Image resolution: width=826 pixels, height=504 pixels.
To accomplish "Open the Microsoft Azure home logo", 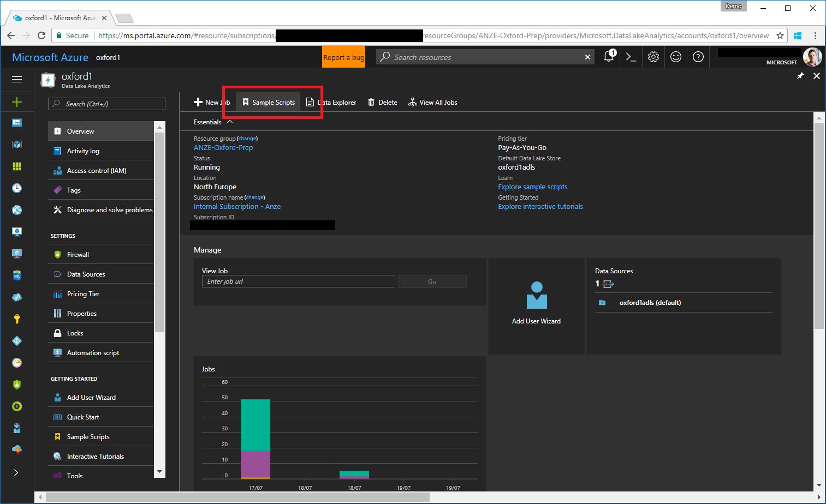I will (50, 57).
